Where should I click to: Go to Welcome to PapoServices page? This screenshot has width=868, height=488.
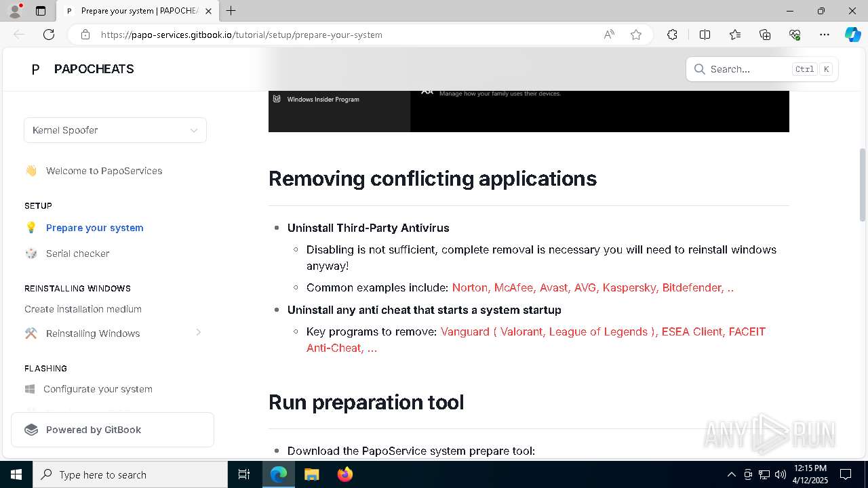(104, 171)
